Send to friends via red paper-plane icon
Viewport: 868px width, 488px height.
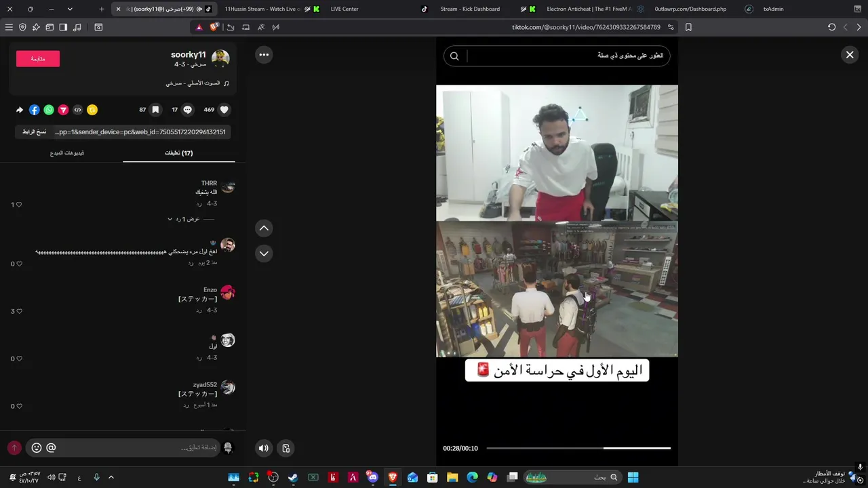[63, 110]
